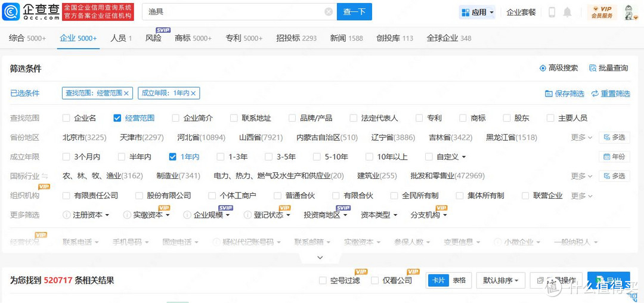The height and width of the screenshot is (303, 644).
Task: Open the 分支机构 dropdown
Action: coord(429,215)
